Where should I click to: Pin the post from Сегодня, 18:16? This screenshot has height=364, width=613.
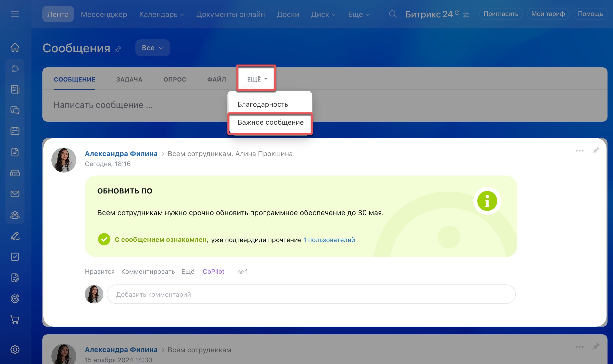pos(596,150)
